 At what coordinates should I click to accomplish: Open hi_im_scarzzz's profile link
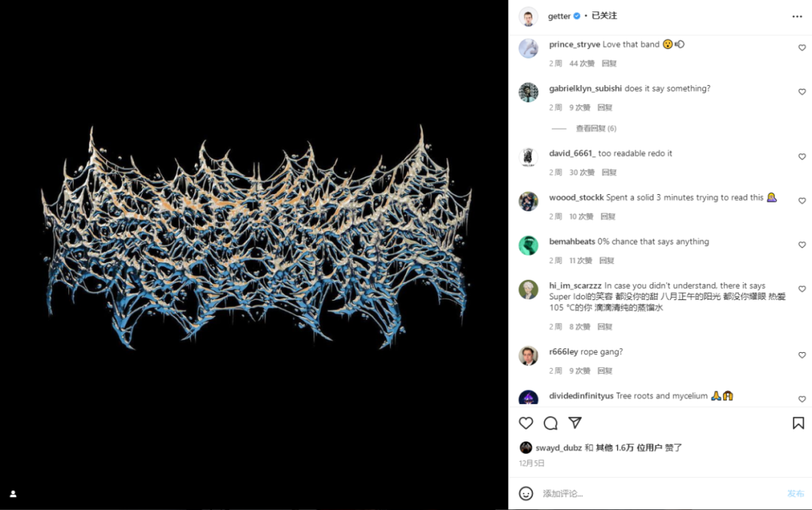pos(575,286)
